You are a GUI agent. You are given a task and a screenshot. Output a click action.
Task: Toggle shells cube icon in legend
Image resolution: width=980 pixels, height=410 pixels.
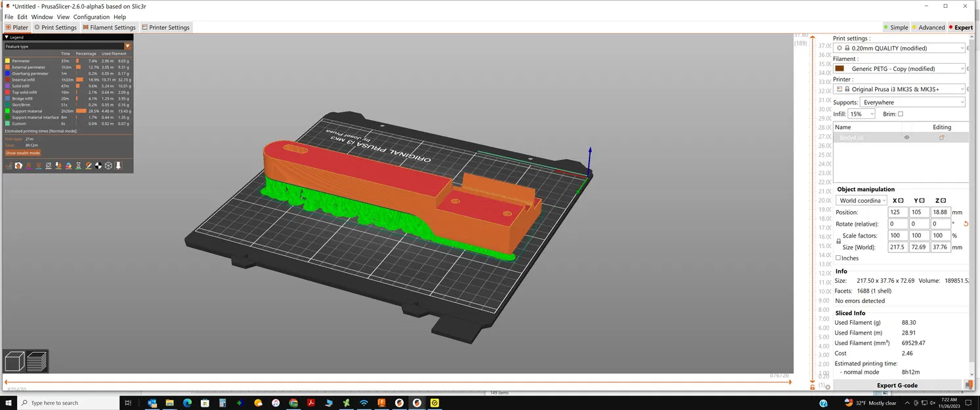pos(108,166)
